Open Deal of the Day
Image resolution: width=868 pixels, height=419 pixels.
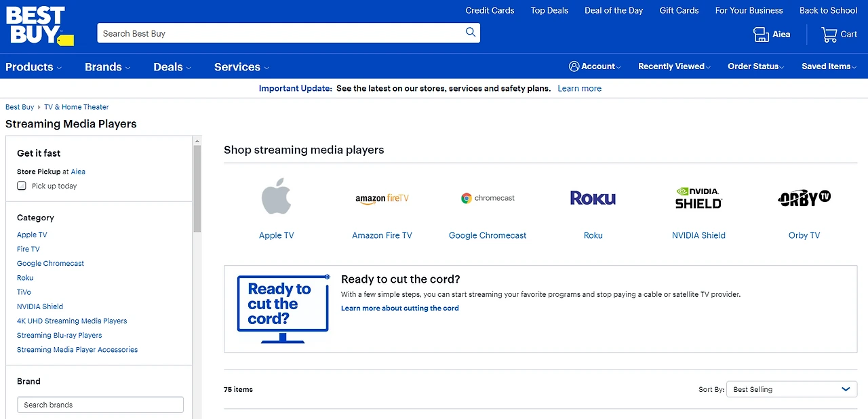(x=614, y=10)
